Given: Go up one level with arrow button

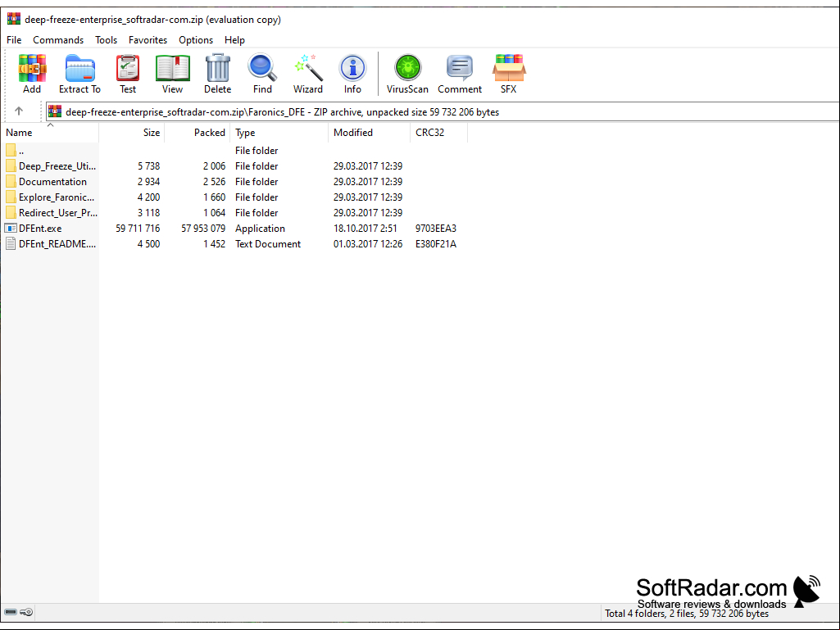Looking at the screenshot, I should 19,111.
